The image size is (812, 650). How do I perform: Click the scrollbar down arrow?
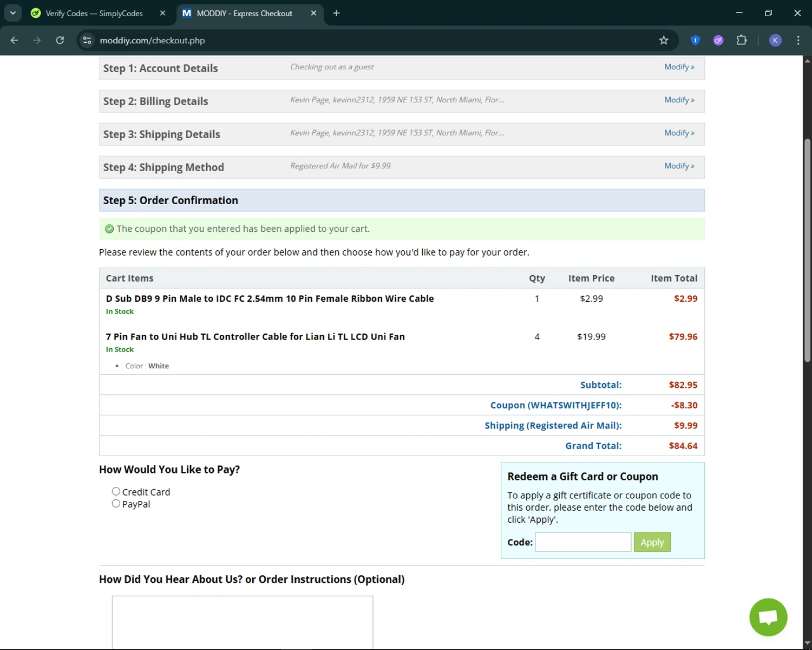click(x=807, y=643)
